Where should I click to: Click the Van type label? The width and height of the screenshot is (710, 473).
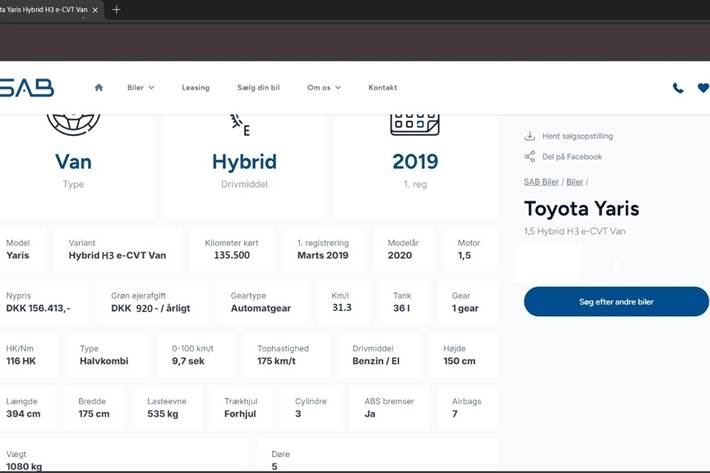(x=73, y=162)
